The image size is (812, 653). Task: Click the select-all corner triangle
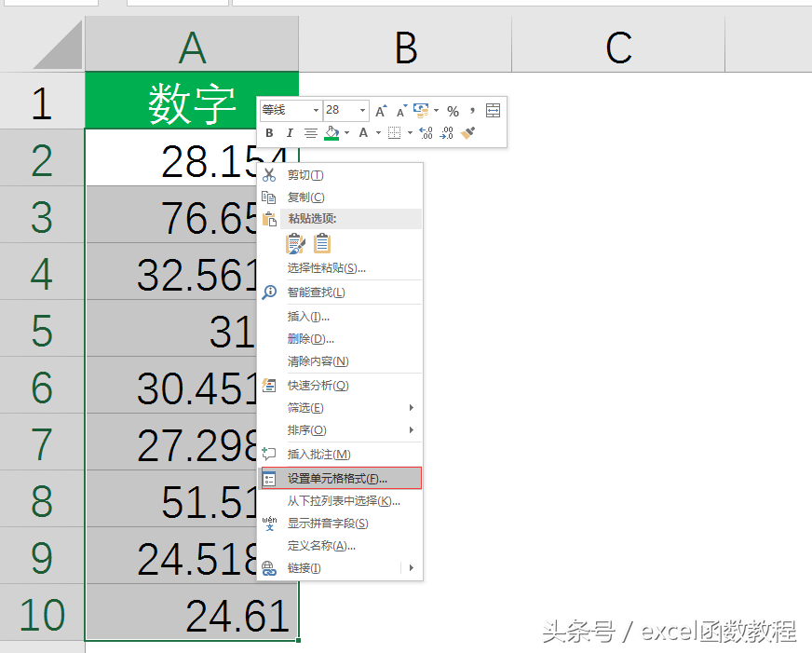[x=58, y=45]
